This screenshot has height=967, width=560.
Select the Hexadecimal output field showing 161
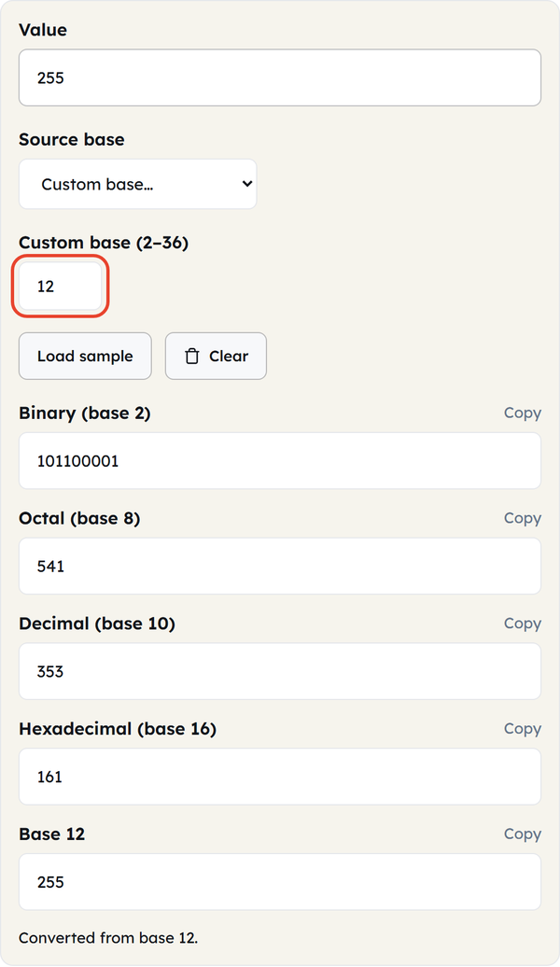coord(280,777)
